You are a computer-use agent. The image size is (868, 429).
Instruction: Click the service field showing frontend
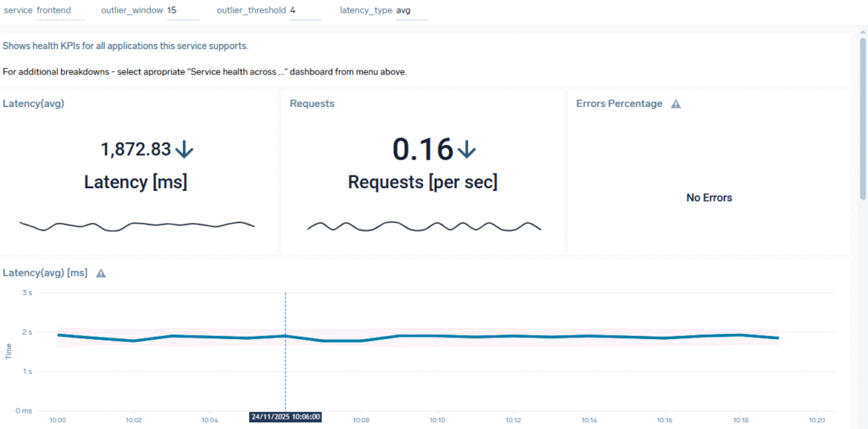coord(59,10)
